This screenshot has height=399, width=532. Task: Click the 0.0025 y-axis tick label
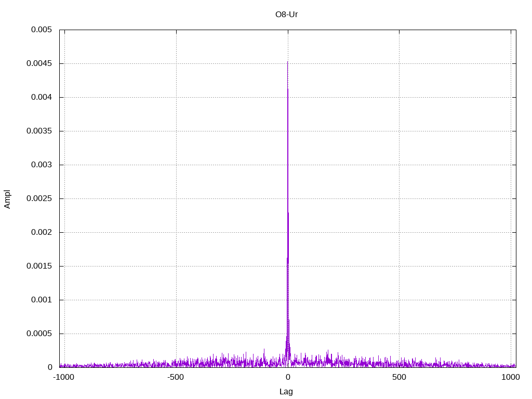(39, 198)
